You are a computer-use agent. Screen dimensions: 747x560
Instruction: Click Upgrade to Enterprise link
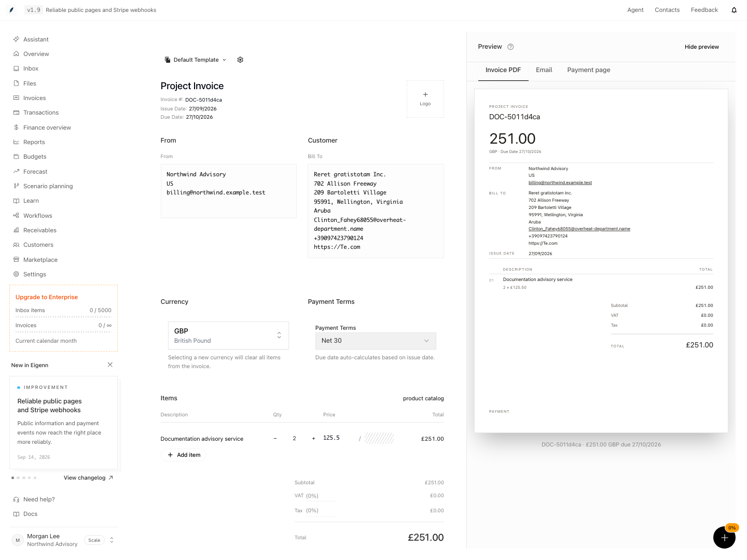(47, 297)
